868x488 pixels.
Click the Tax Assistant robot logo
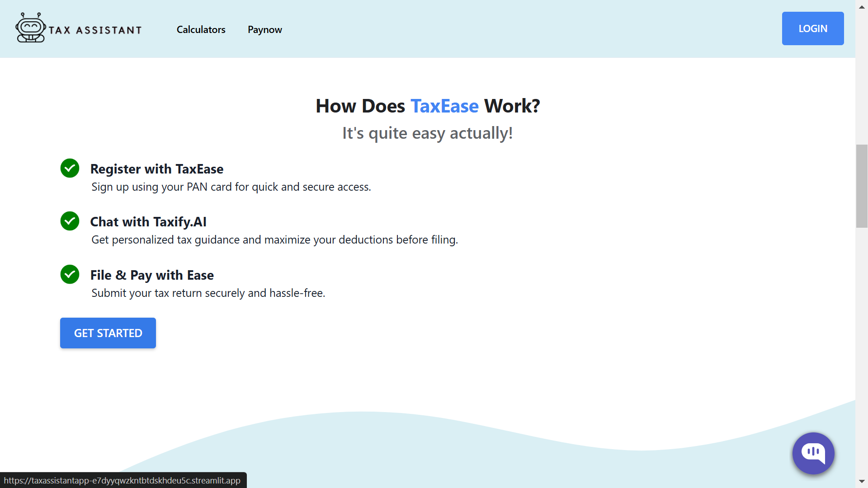pyautogui.click(x=30, y=28)
